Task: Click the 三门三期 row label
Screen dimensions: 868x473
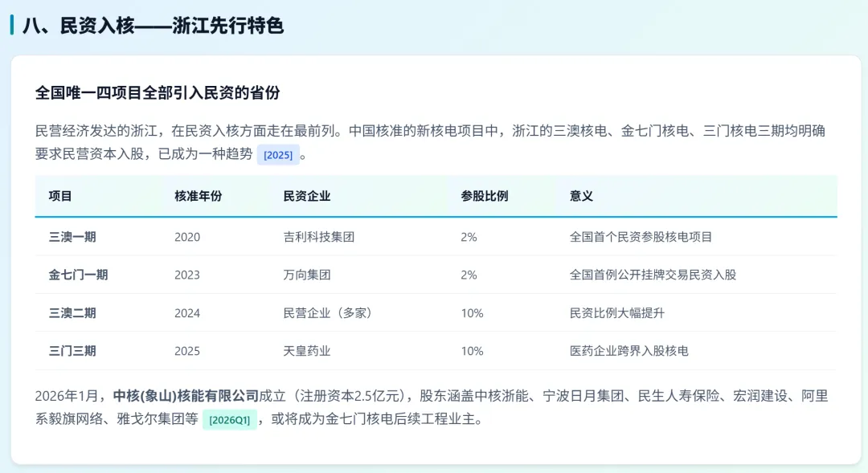Action: pyautogui.click(x=72, y=351)
